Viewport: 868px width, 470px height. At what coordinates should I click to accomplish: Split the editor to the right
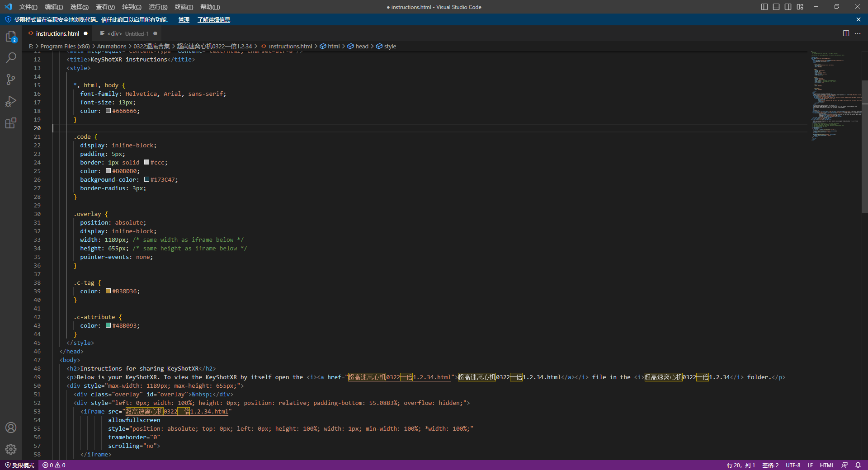click(846, 33)
